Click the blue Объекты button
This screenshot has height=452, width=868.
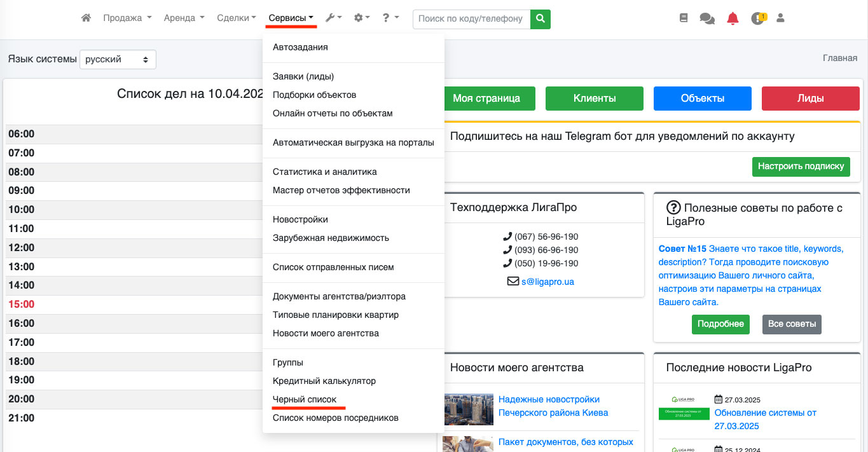click(x=702, y=99)
